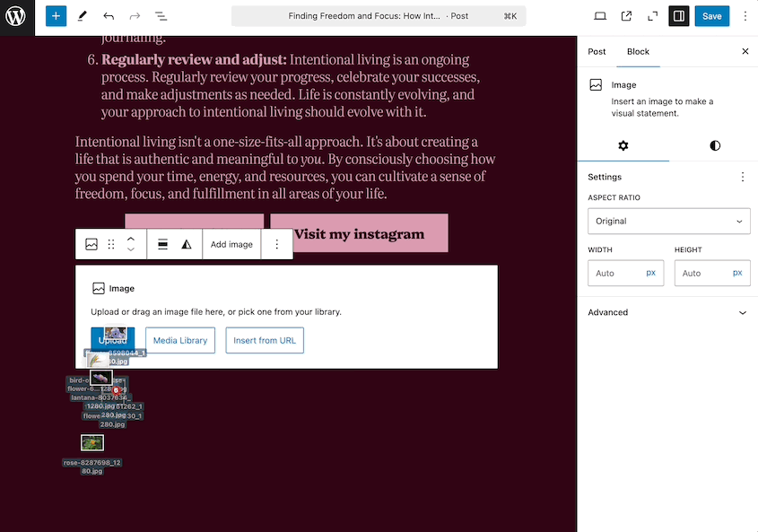Focus the Width input field

(x=616, y=274)
